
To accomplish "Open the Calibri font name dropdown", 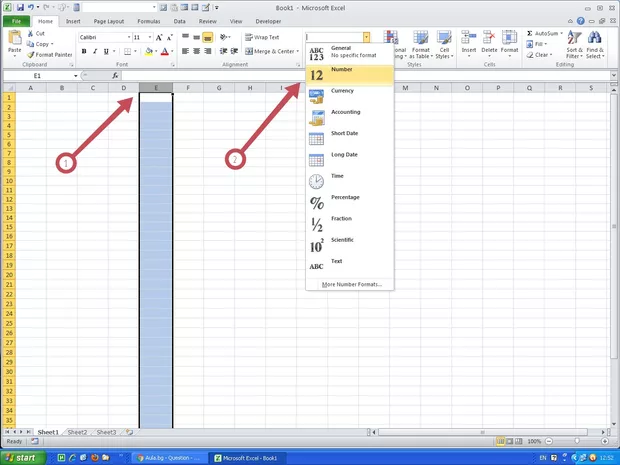I will coord(129,37).
